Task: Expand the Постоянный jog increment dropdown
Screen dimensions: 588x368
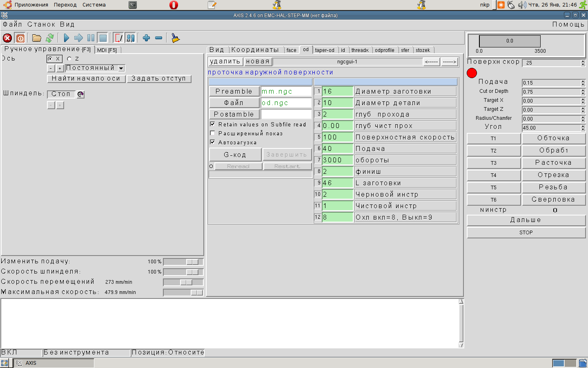Action: [x=121, y=68]
